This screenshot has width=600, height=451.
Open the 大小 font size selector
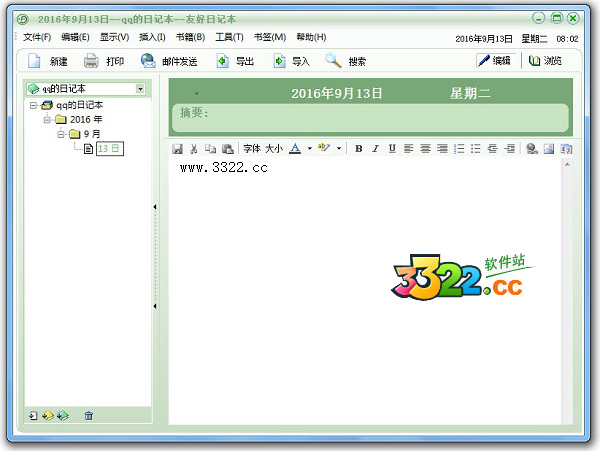coord(274,148)
